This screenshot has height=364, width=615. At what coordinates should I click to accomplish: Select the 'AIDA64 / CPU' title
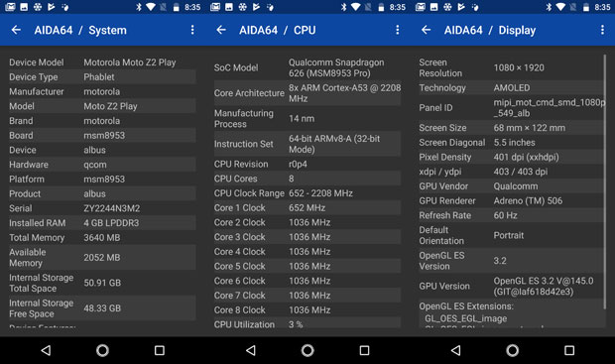[x=278, y=30]
